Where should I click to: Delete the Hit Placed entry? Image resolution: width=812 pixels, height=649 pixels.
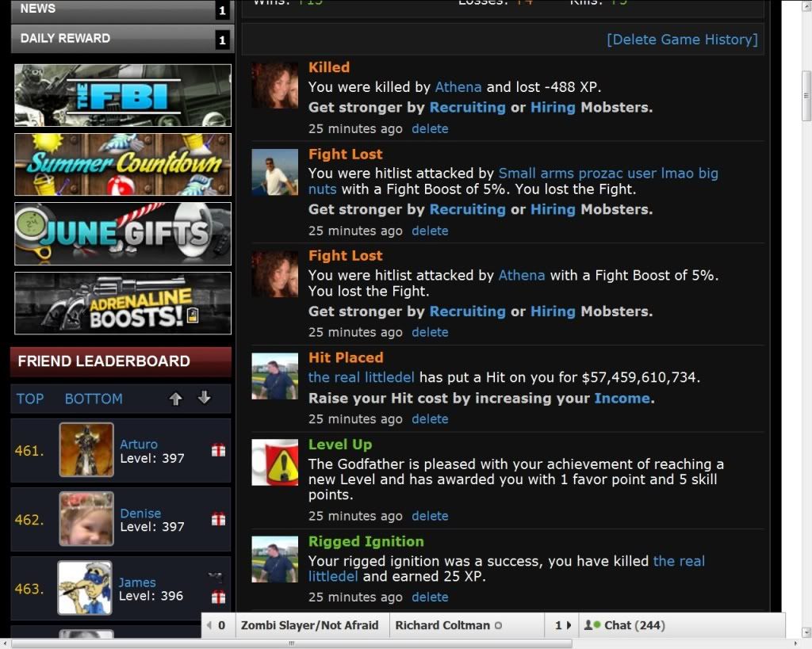pyautogui.click(x=430, y=418)
